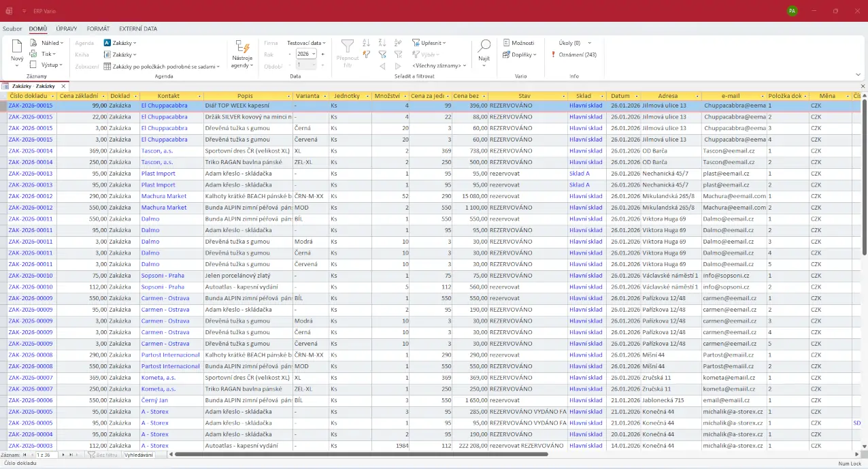Click the Vyhledávání search field
This screenshot has width=868, height=469.
pyautogui.click(x=139, y=455)
